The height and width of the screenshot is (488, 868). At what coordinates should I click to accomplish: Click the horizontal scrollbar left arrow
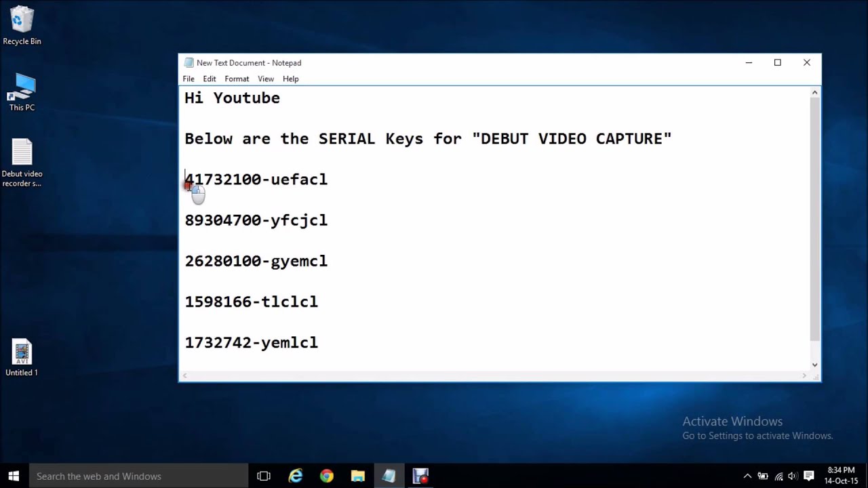[185, 375]
